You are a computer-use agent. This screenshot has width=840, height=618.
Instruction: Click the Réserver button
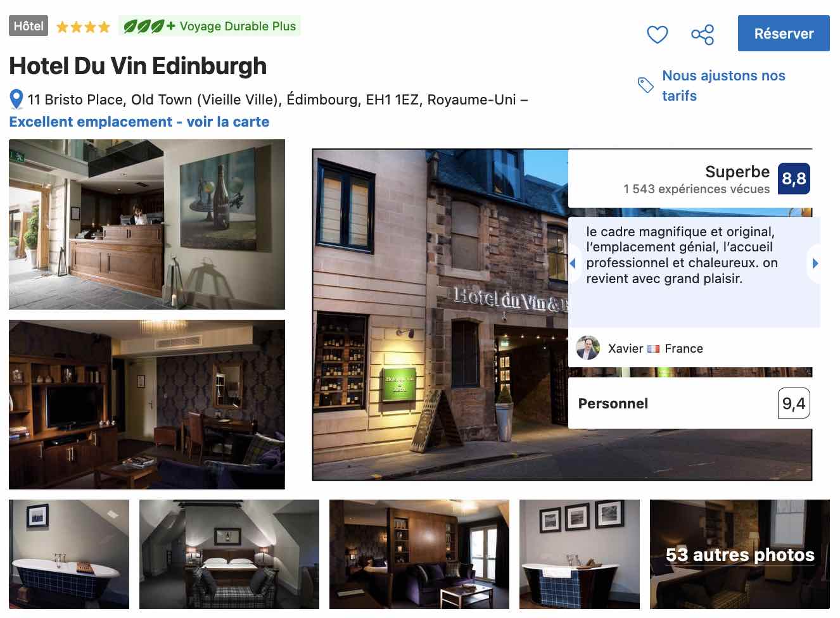(x=784, y=34)
